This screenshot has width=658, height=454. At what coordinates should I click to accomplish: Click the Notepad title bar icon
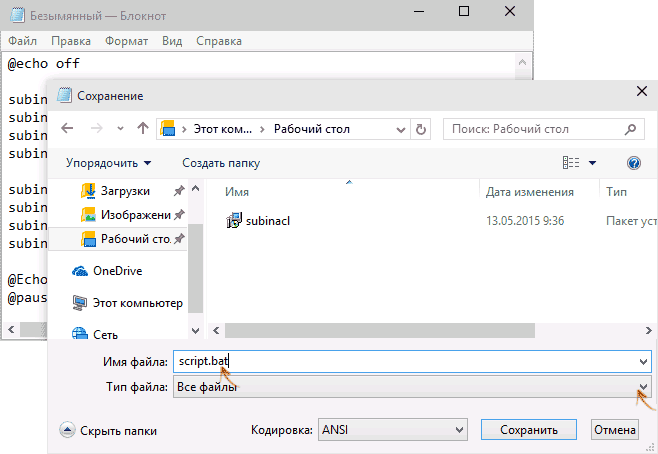(17, 16)
